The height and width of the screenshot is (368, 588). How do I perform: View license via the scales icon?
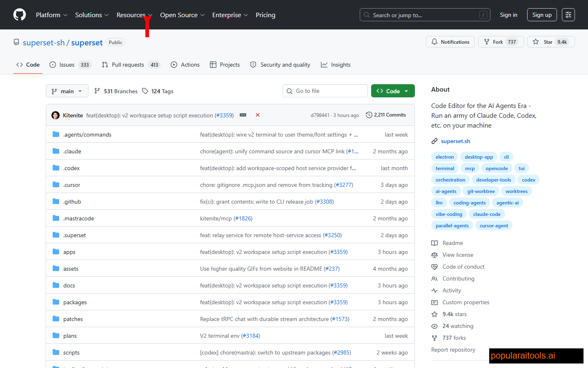[434, 254]
